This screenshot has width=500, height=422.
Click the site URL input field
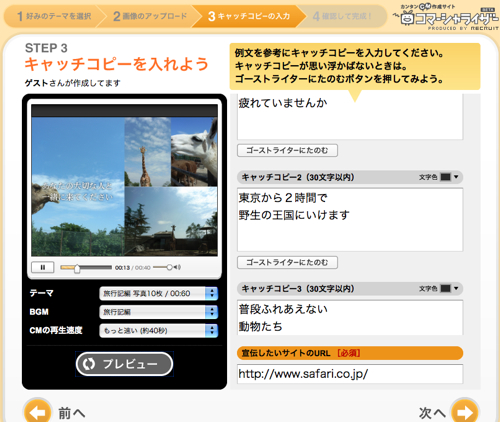[x=350, y=374]
